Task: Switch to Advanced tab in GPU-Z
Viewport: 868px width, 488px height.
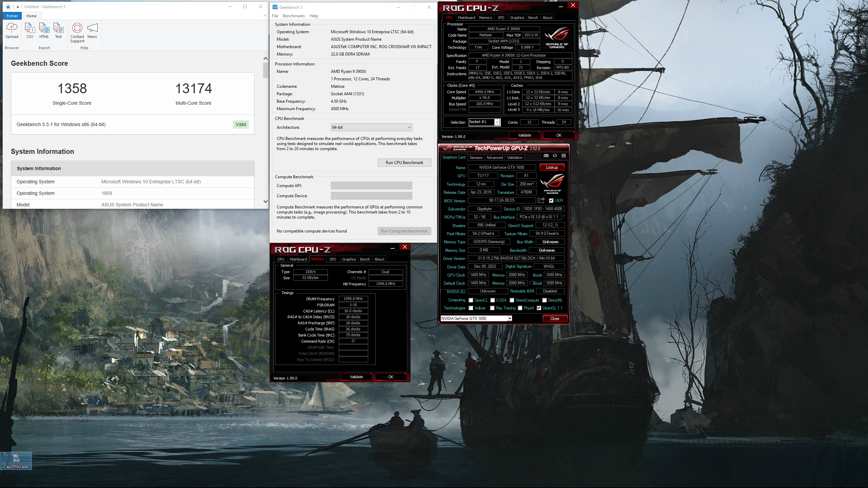Action: [494, 158]
